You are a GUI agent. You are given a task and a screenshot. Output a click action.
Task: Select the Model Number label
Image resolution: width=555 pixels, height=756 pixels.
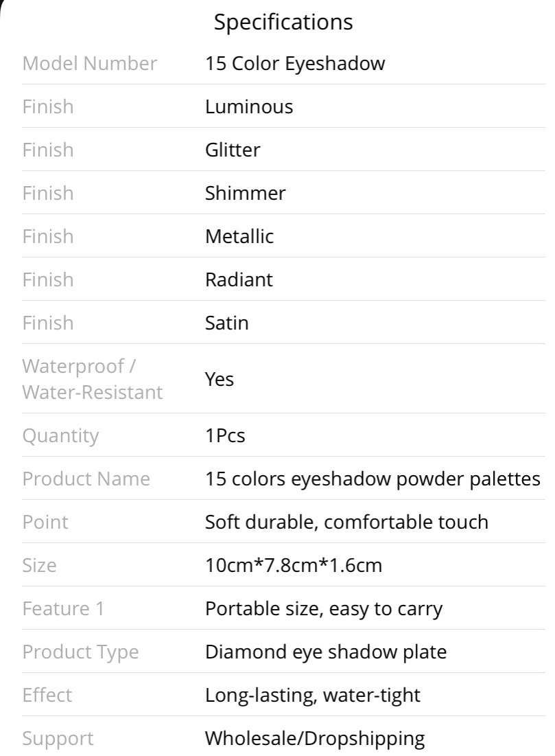(90, 63)
